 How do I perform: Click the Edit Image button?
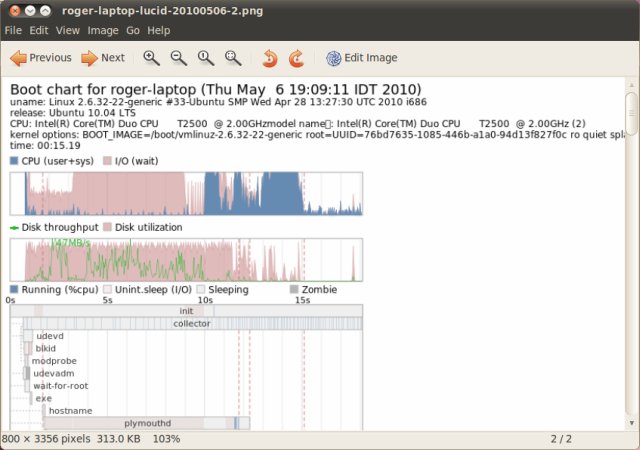pyautogui.click(x=361, y=58)
